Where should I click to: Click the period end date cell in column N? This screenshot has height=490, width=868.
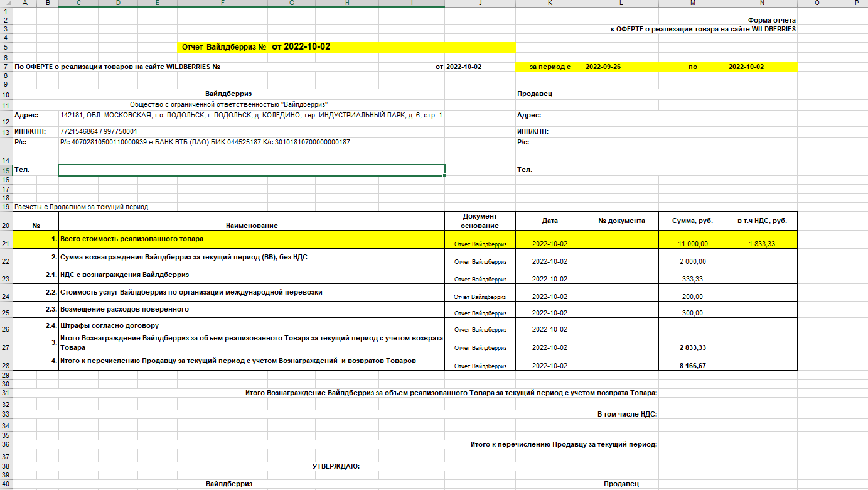762,67
